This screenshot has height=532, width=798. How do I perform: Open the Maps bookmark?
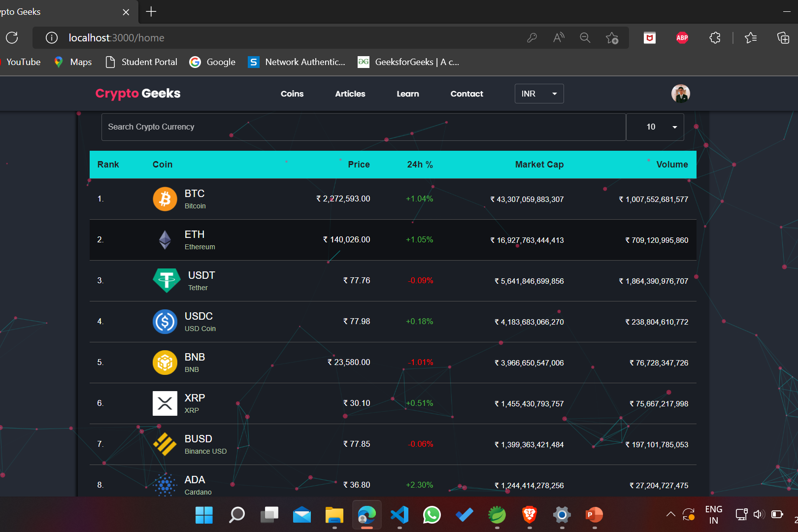73,62
